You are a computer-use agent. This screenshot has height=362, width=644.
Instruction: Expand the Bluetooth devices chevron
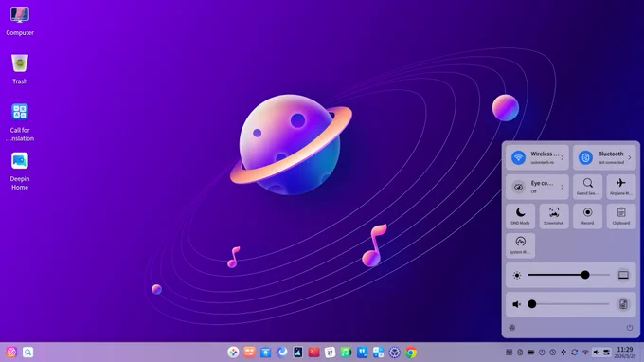point(629,157)
